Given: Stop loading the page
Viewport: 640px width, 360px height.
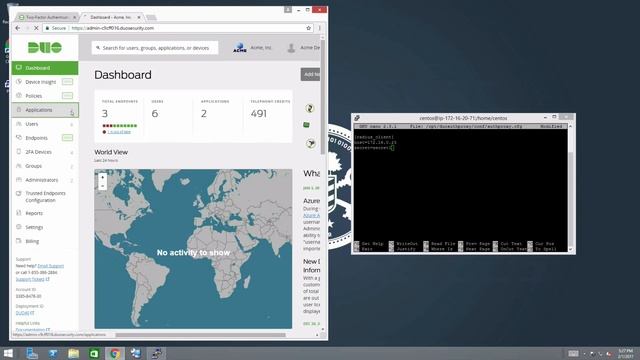Looking at the screenshot, I should (x=36, y=28).
